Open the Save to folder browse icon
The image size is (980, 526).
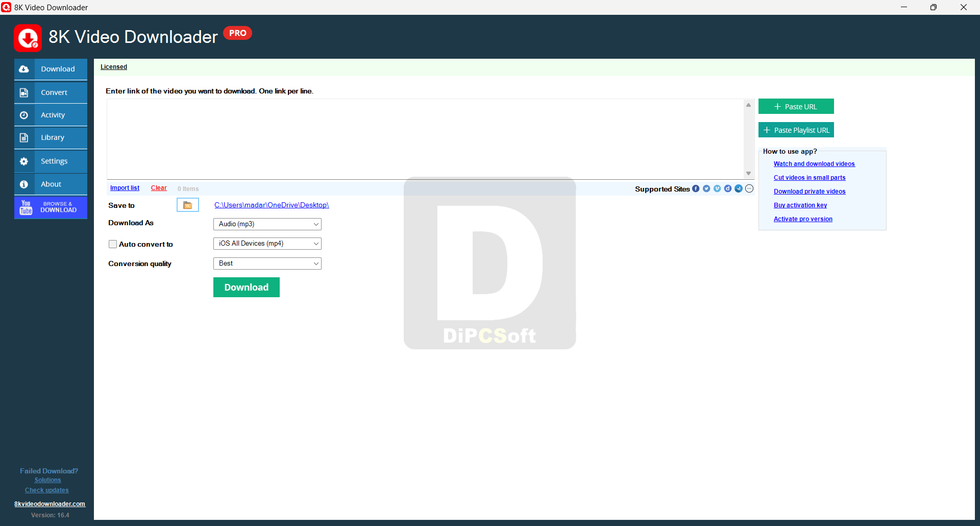coord(188,205)
